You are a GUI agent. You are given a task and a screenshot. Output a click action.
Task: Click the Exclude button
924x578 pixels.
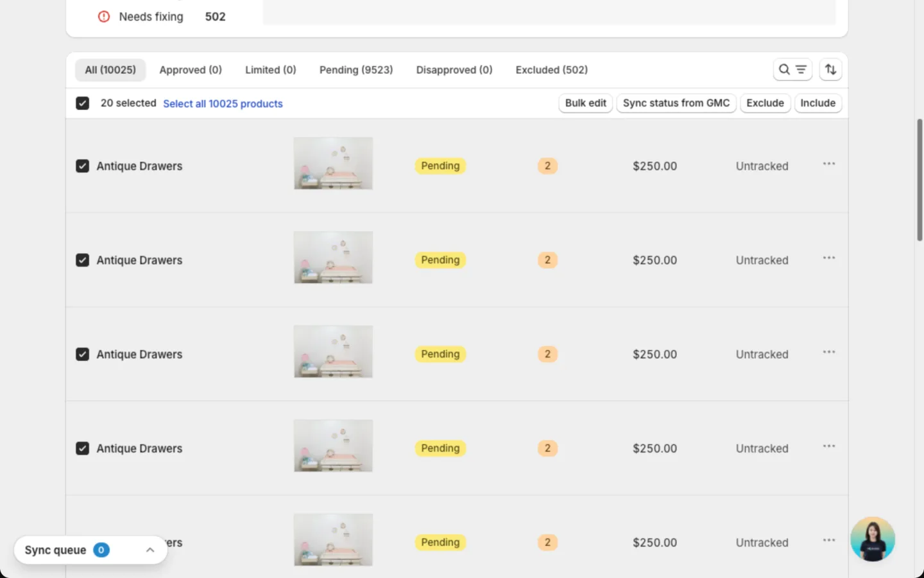pyautogui.click(x=765, y=103)
